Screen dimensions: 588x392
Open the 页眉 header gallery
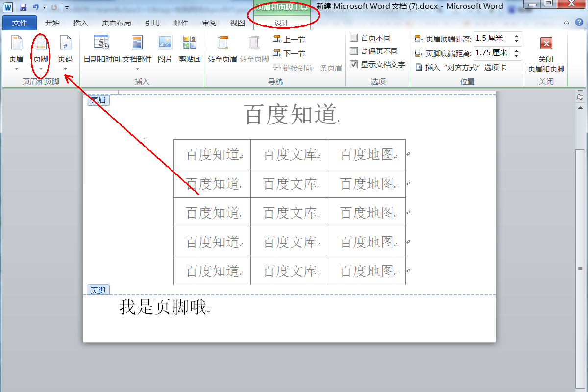coord(16,53)
